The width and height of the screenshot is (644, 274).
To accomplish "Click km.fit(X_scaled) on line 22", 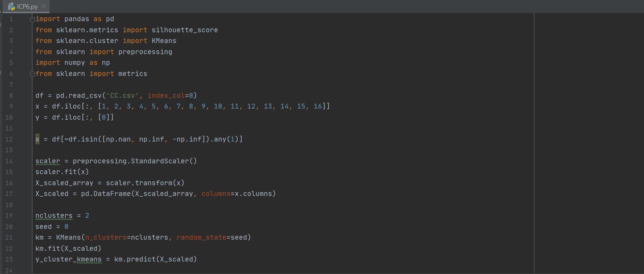I will 69,249.
